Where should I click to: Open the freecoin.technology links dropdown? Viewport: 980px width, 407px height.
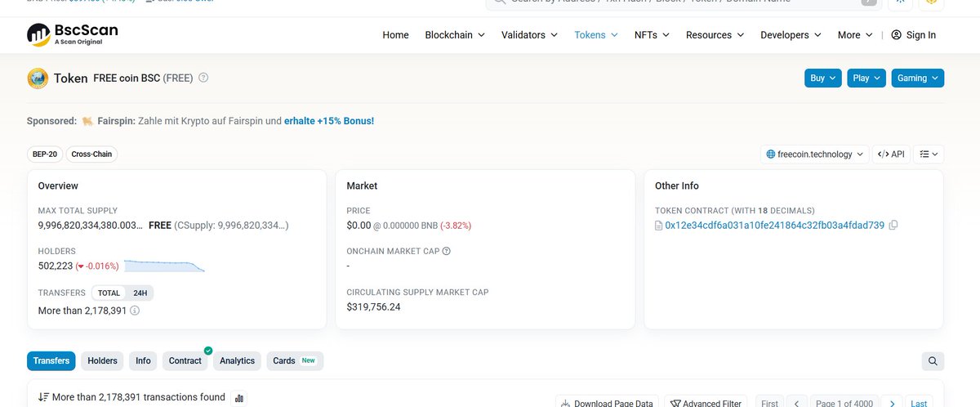pos(814,154)
